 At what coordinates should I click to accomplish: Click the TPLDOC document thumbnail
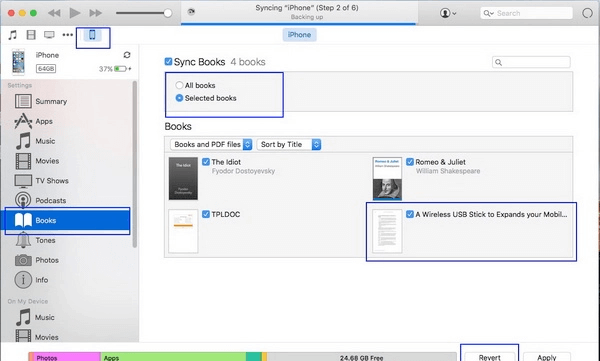tap(183, 231)
